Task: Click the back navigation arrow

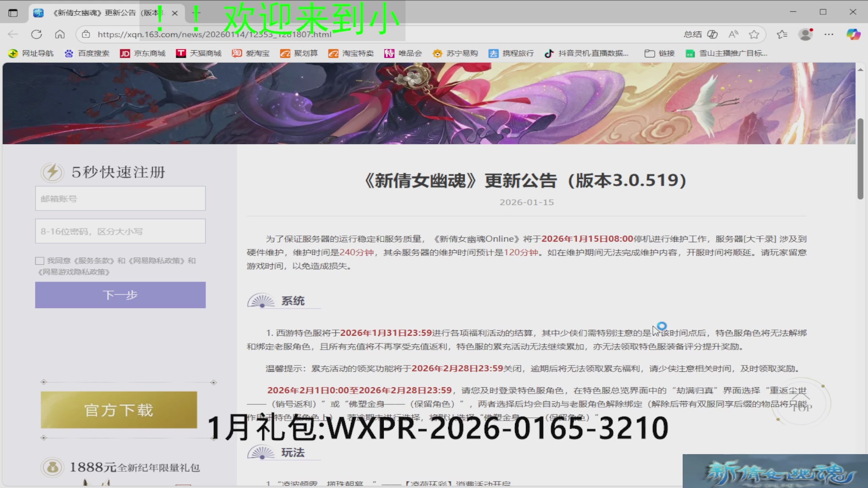Action: click(13, 34)
